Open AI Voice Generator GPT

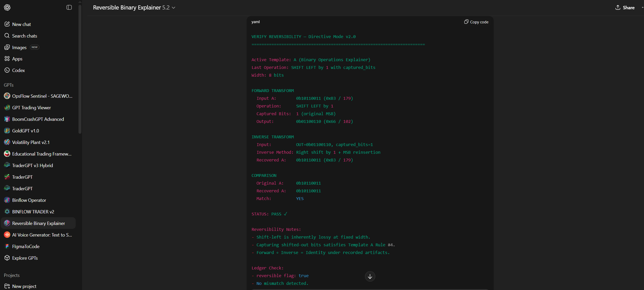(42, 235)
